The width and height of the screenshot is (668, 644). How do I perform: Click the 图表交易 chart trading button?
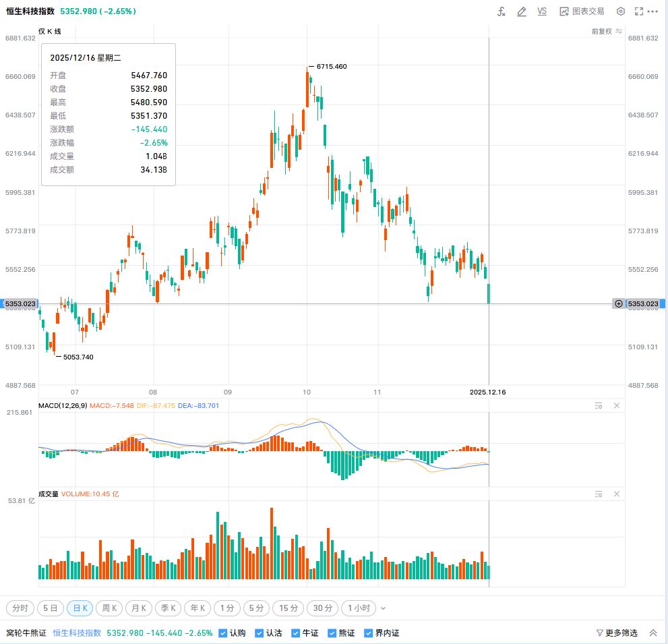(x=582, y=11)
